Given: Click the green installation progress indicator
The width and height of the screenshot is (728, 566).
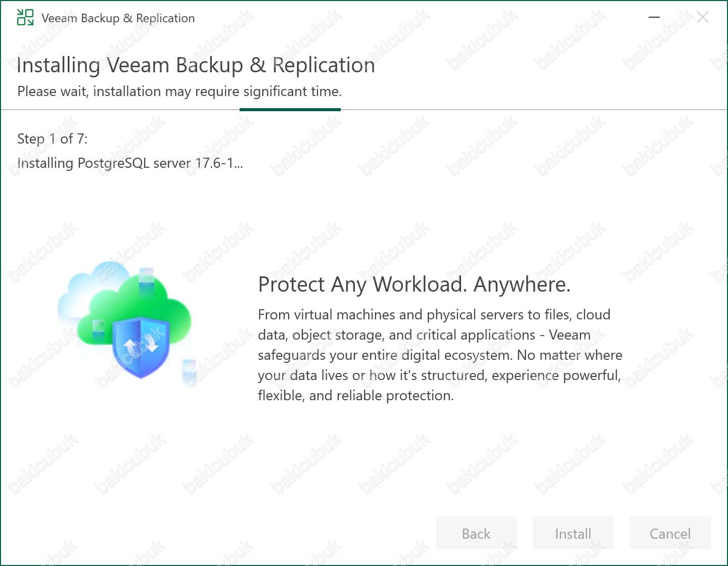Looking at the screenshot, I should click(290, 109).
